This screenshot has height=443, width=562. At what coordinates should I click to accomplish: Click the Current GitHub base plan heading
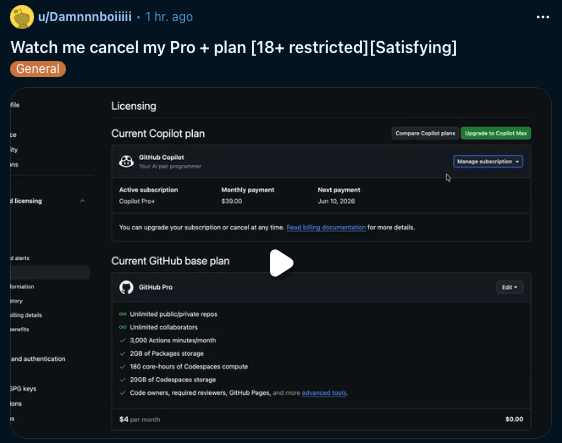[x=170, y=261]
